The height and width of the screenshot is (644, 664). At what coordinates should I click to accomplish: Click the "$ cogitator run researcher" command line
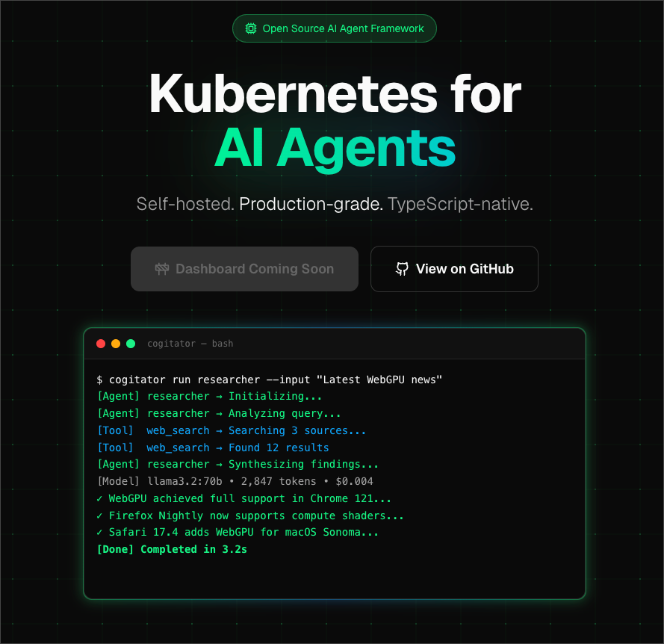270,380
